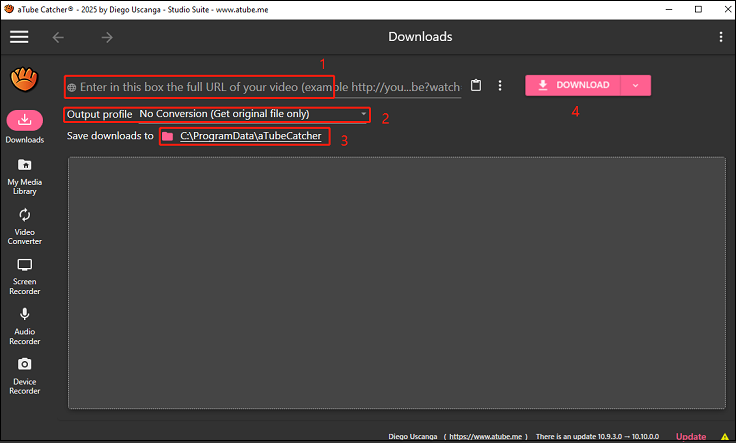The width and height of the screenshot is (736, 443).
Task: Click the pink Update link
Action: 691,437
